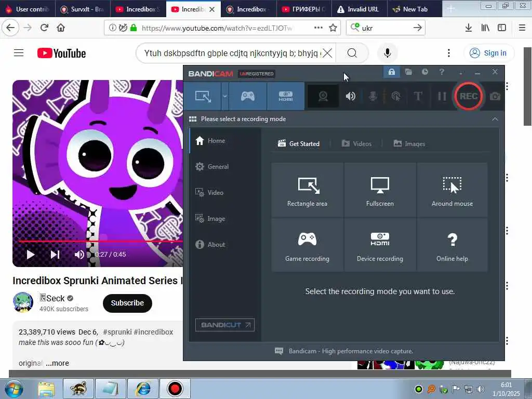
Task: Open the output folder icon in the Bandicam title bar
Action: pyautogui.click(x=408, y=72)
